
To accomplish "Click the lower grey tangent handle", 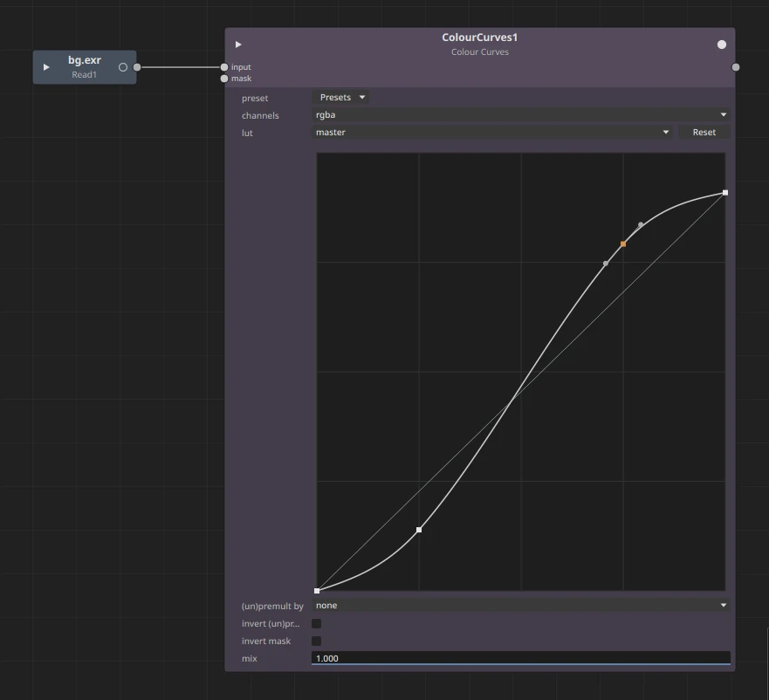I will point(606,264).
